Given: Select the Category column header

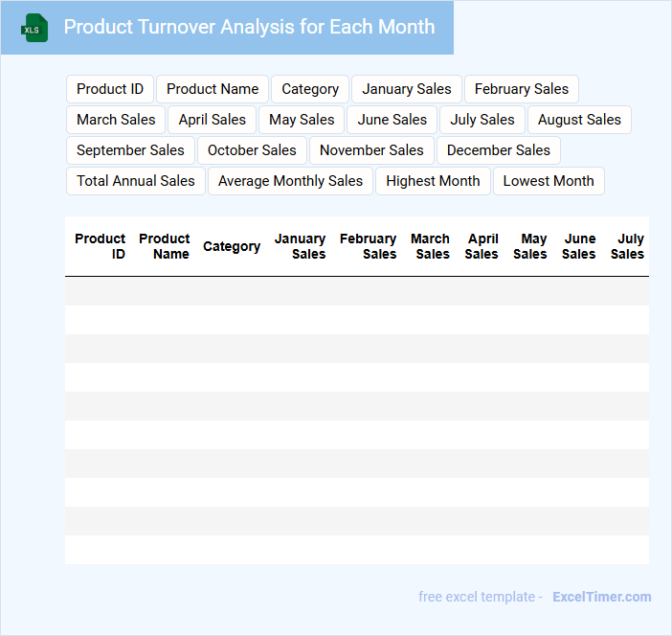Looking at the screenshot, I should coord(232,246).
